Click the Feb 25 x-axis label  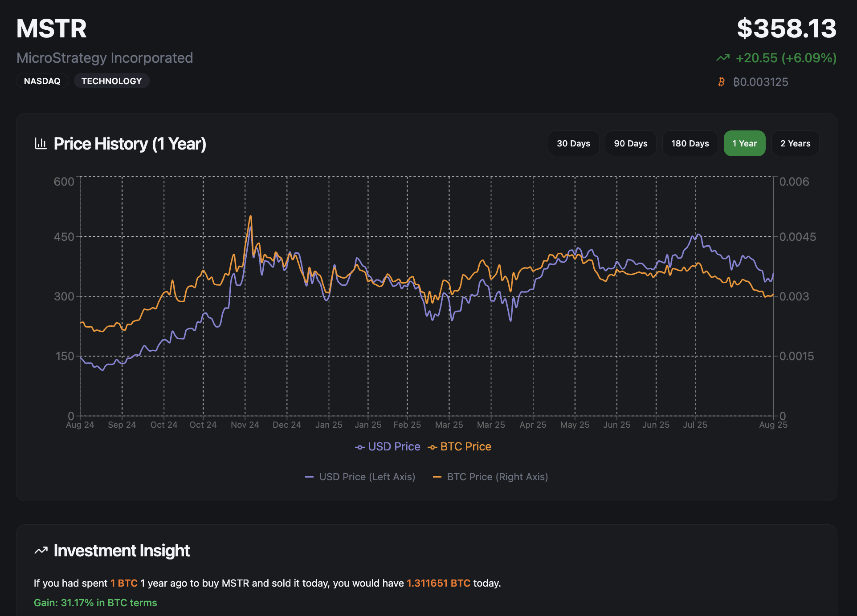tap(407, 425)
